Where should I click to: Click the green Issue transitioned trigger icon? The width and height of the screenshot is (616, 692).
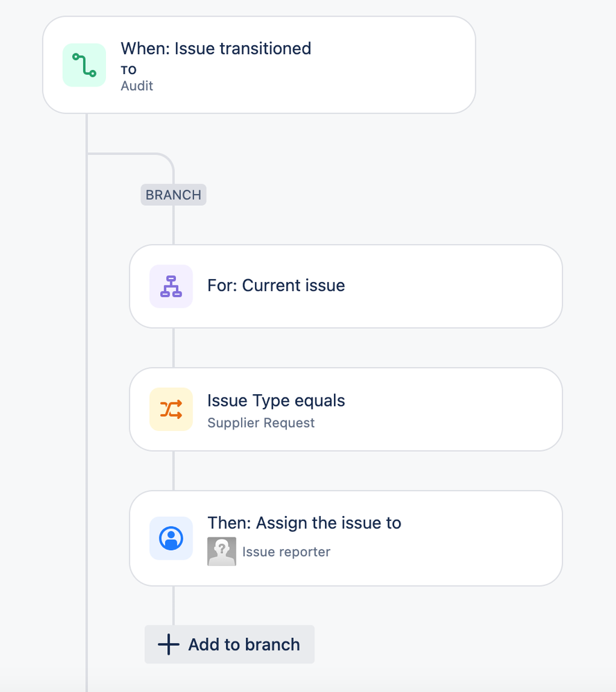click(85, 65)
